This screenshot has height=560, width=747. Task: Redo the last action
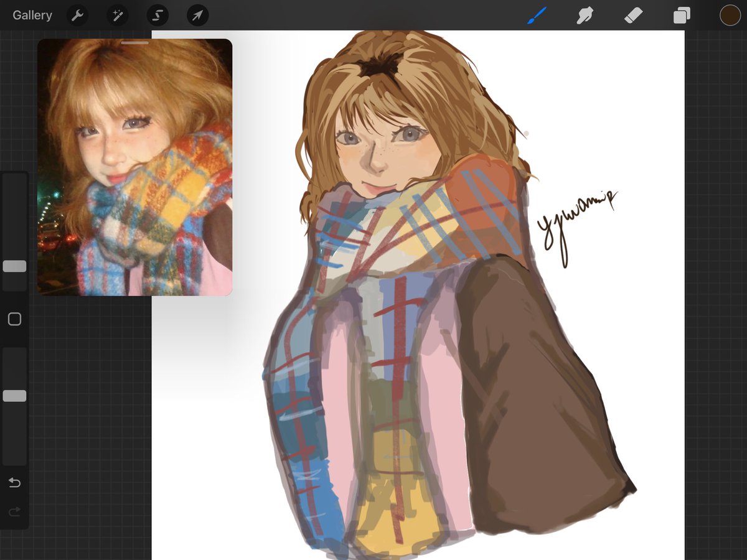pos(14,511)
